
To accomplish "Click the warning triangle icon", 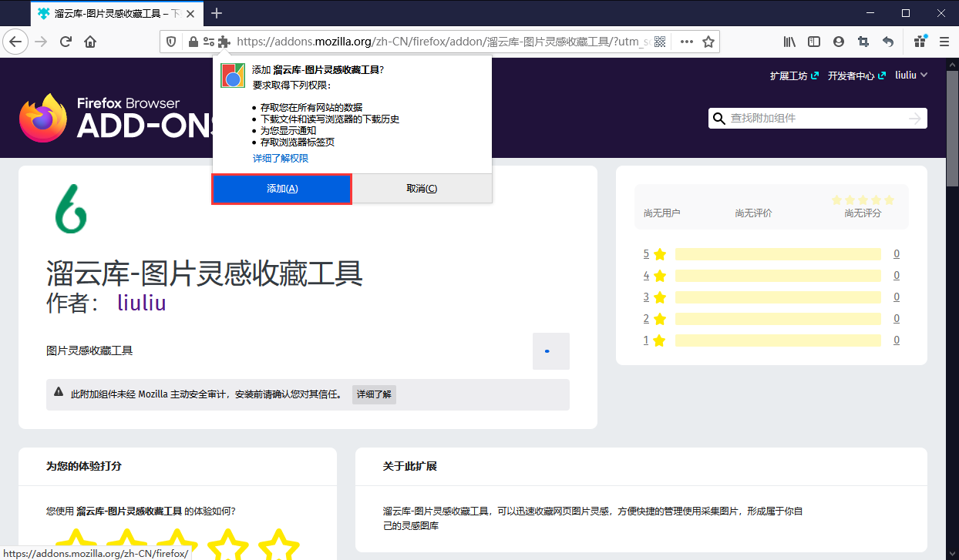I will [59, 392].
